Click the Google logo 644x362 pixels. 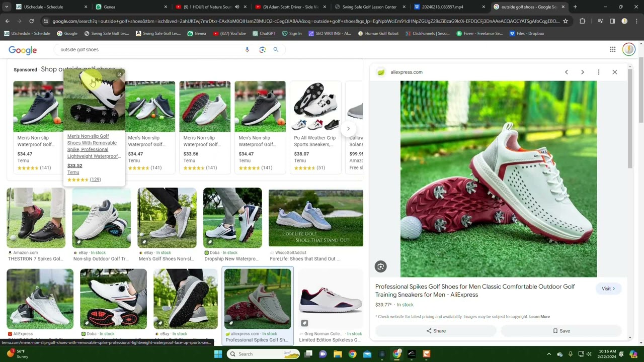tap(23, 50)
